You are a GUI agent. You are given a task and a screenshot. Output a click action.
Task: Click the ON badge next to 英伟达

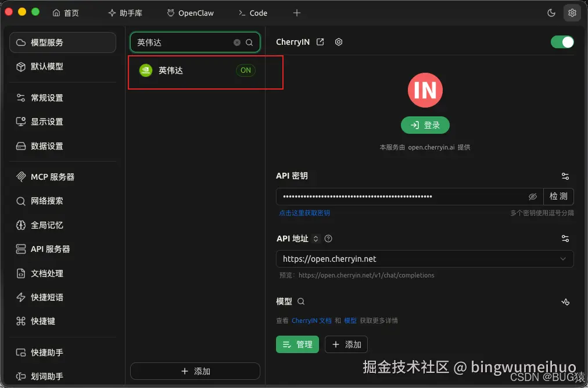[245, 70]
